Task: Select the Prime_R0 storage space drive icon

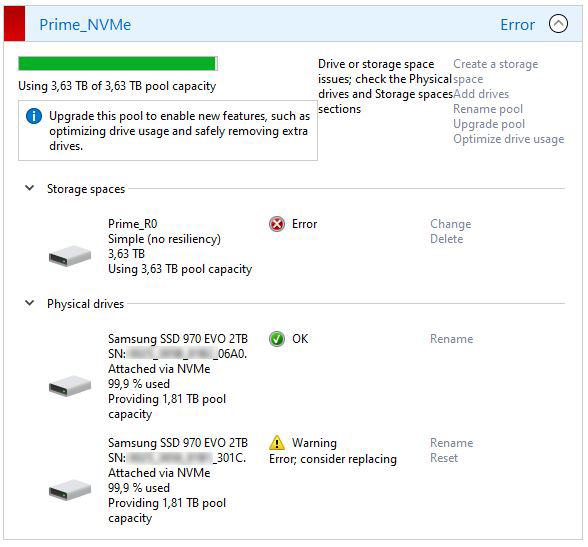Action: click(x=70, y=256)
